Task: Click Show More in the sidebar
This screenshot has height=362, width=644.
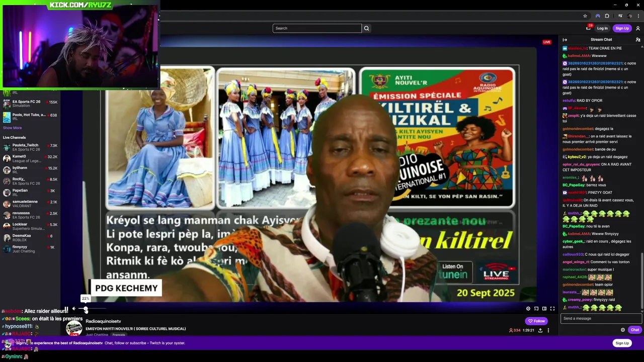Action: [12, 128]
